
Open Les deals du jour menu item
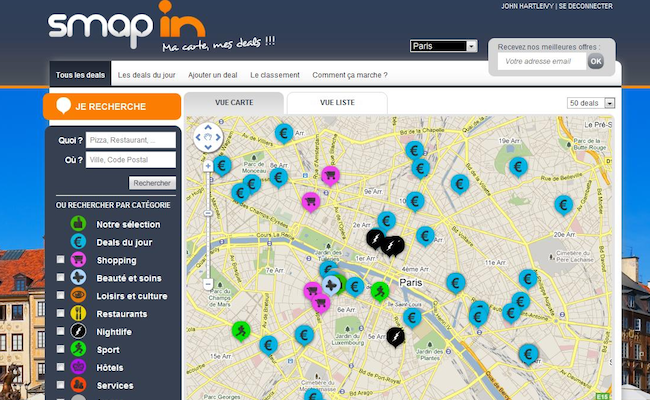pos(146,75)
